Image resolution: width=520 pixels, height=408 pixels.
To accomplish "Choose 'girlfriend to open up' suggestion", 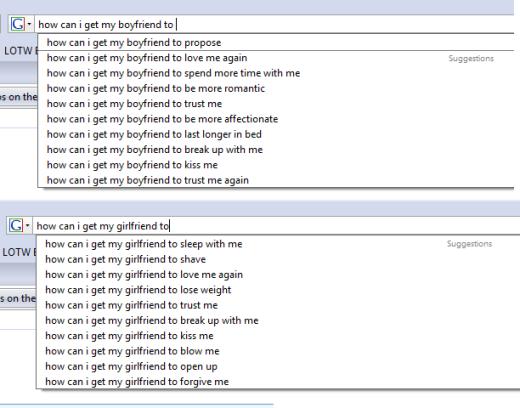I will click(x=278, y=366).
